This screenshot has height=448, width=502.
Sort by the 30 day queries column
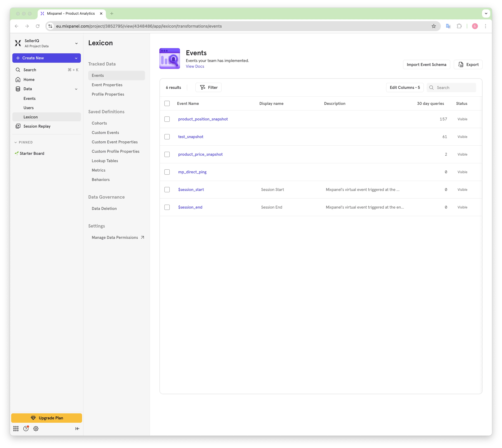click(x=430, y=104)
